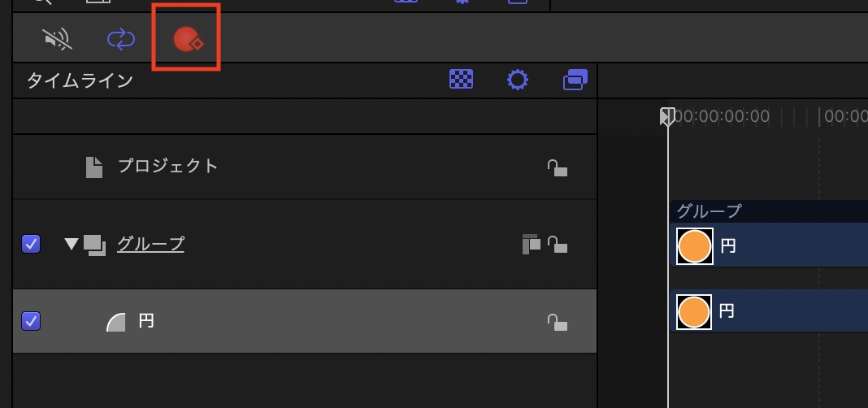Lock the グループ layer
Viewport: 868px width, 408px height.
pos(557,243)
